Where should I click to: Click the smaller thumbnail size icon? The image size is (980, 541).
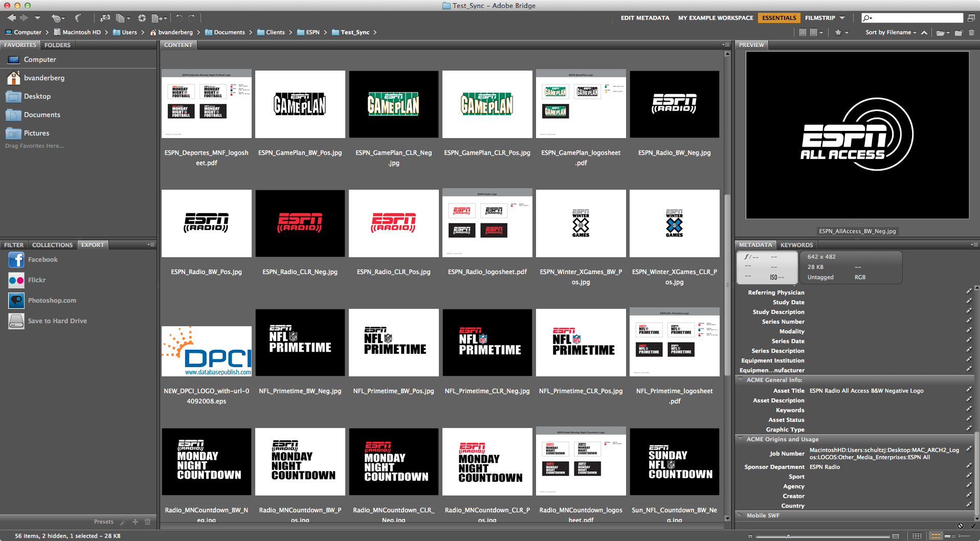750,536
